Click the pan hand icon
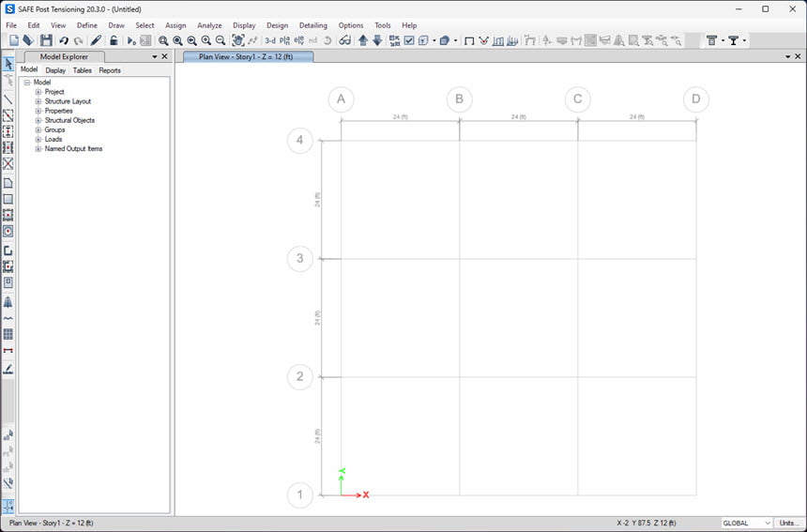This screenshot has width=807, height=532. tap(237, 40)
